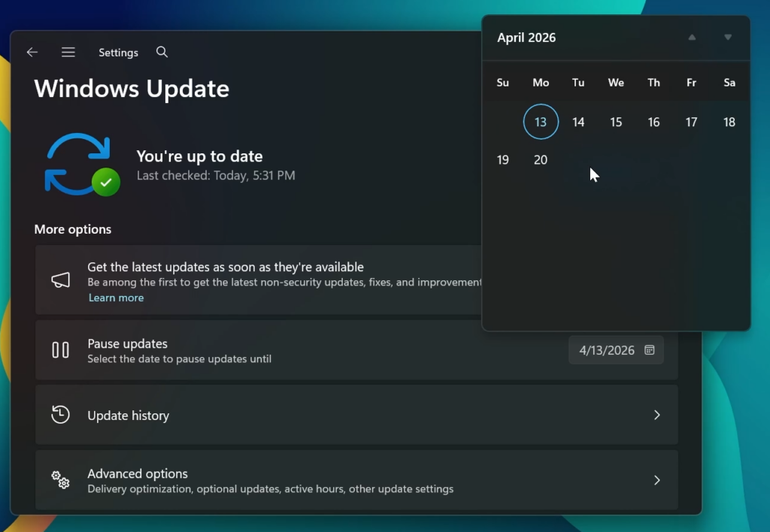Click the back arrow in Settings

[x=32, y=53]
